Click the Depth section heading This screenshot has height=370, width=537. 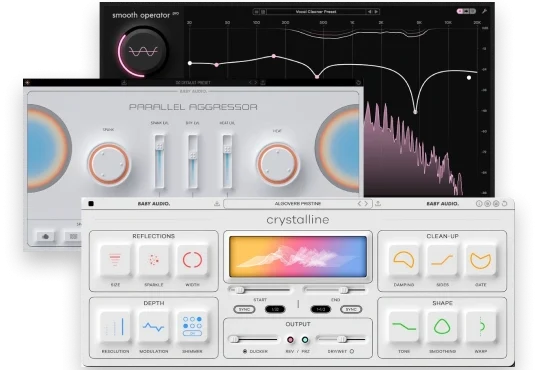[x=154, y=303]
